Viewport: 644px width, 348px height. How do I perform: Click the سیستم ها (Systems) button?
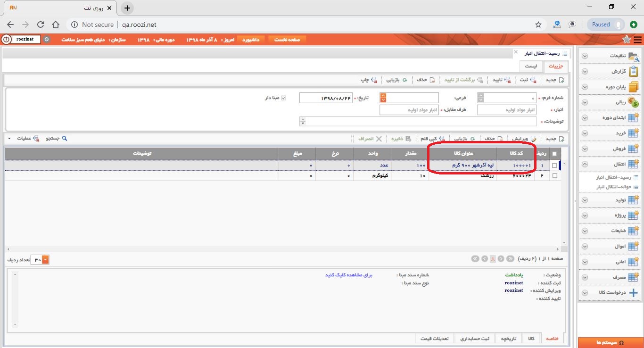click(x=610, y=343)
